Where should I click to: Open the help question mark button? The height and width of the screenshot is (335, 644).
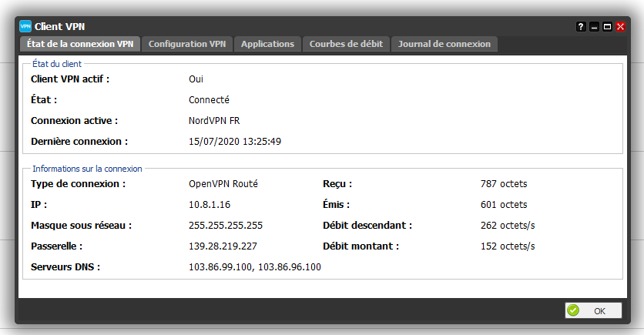point(581,27)
